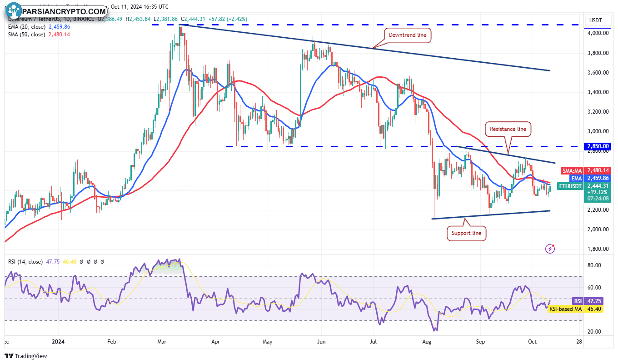Click the 2024 label on time axis
Image resolution: width=618 pixels, height=364 pixels.
coord(59,341)
